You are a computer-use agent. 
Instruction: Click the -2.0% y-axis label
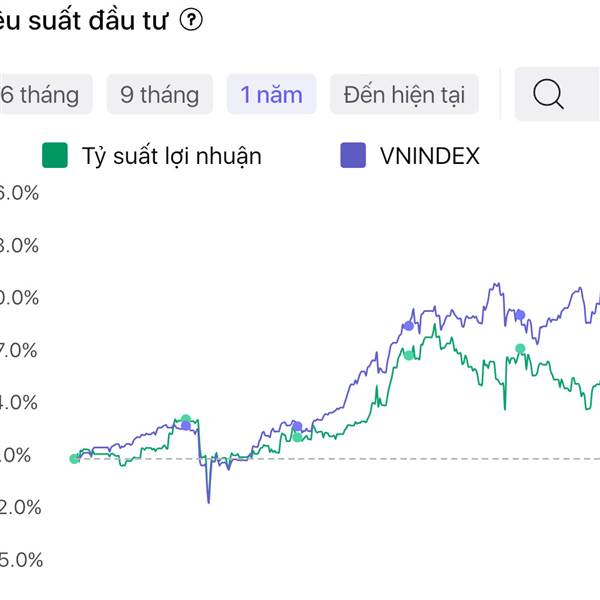click(20, 507)
